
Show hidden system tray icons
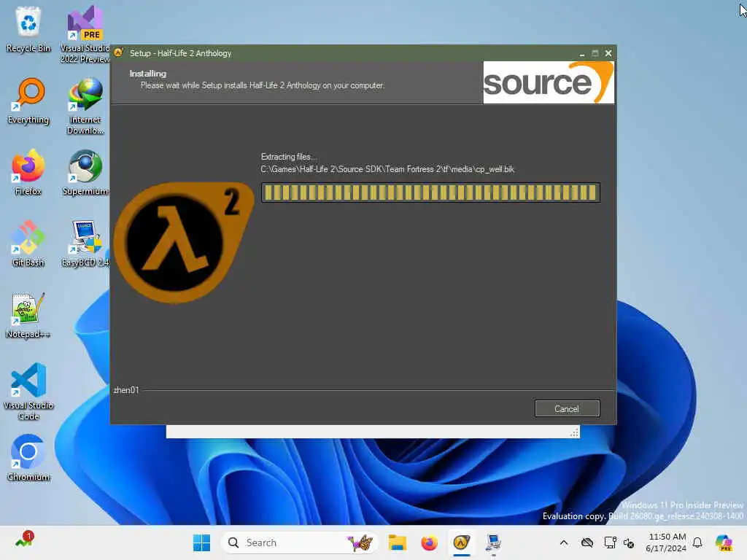tap(564, 542)
